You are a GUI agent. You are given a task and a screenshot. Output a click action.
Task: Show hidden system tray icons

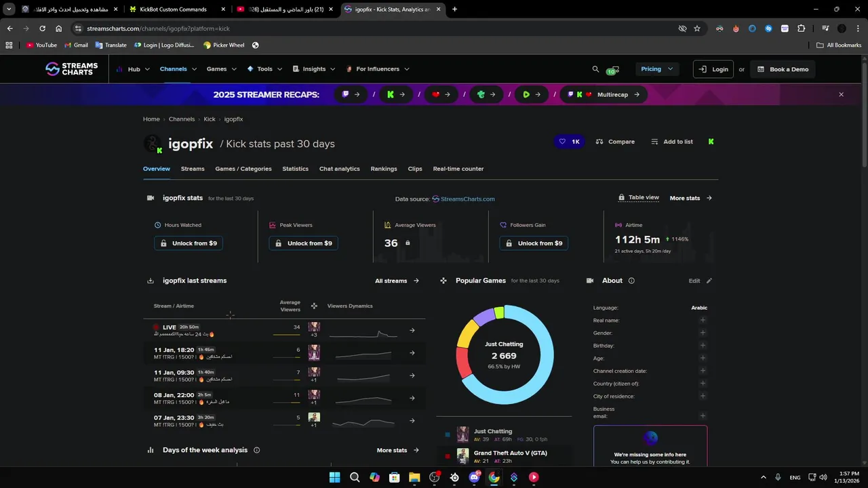pyautogui.click(x=764, y=477)
